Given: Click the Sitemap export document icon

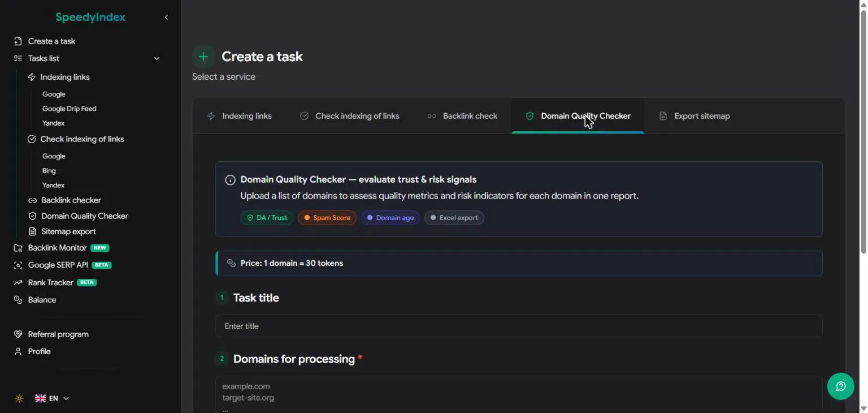Looking at the screenshot, I should click(x=32, y=231).
